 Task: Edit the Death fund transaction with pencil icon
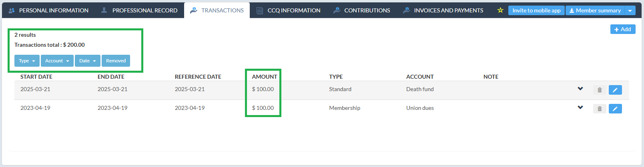point(615,90)
